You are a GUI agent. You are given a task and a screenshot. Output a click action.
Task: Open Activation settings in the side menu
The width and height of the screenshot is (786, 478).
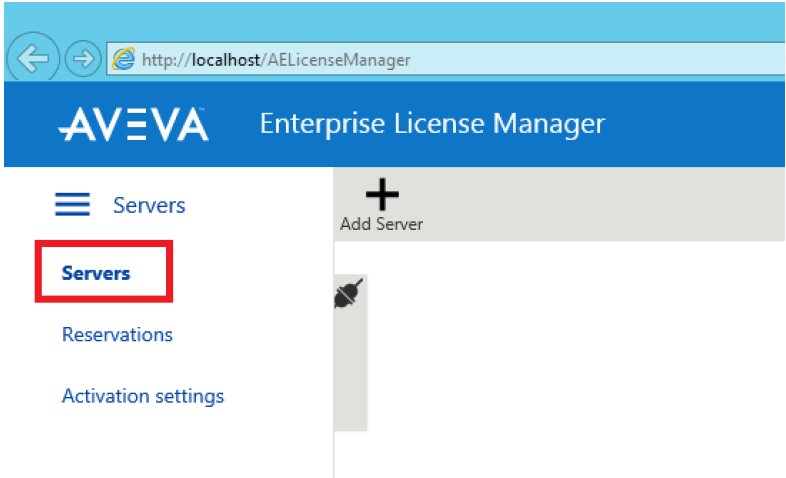coord(143,396)
